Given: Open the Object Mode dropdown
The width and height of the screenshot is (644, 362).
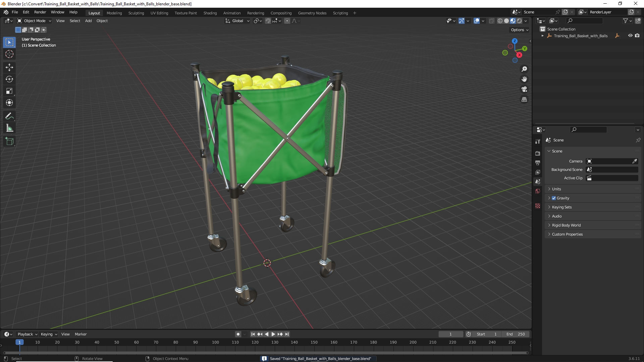Looking at the screenshot, I should point(34,21).
